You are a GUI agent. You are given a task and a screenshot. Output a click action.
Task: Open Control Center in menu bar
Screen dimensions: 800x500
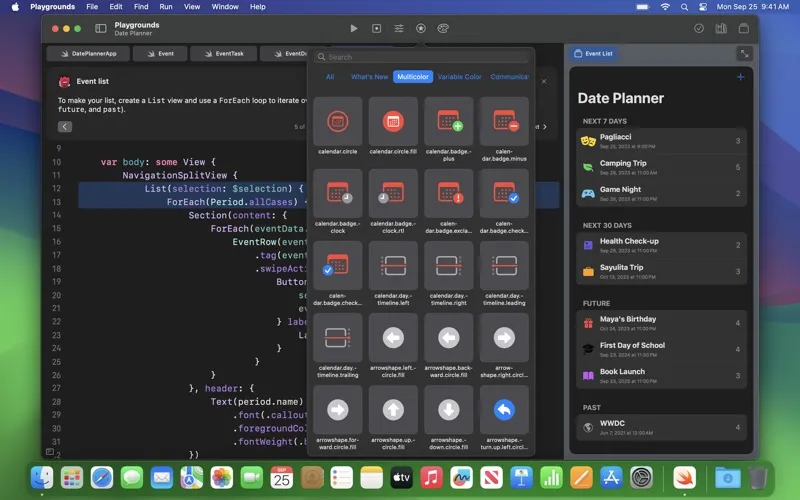(703, 7)
